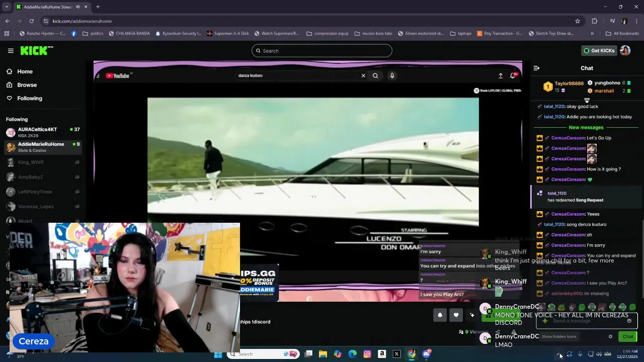Click the taskbar Search box

click(263, 354)
